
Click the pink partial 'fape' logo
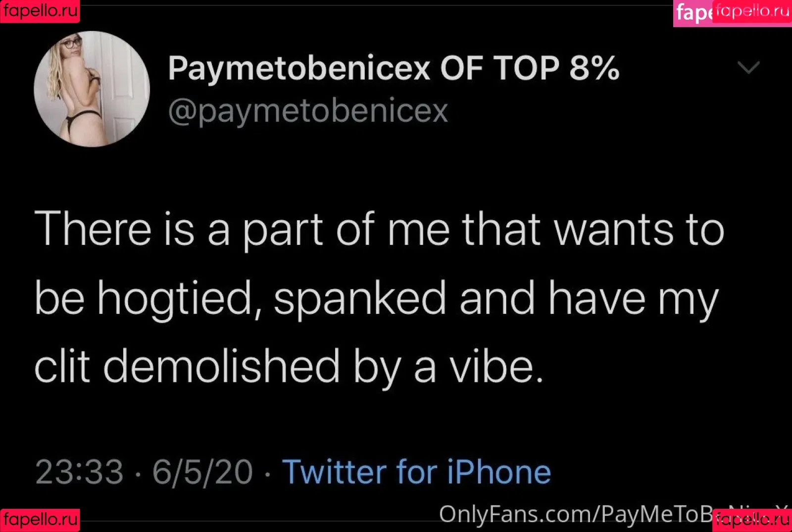(x=693, y=13)
